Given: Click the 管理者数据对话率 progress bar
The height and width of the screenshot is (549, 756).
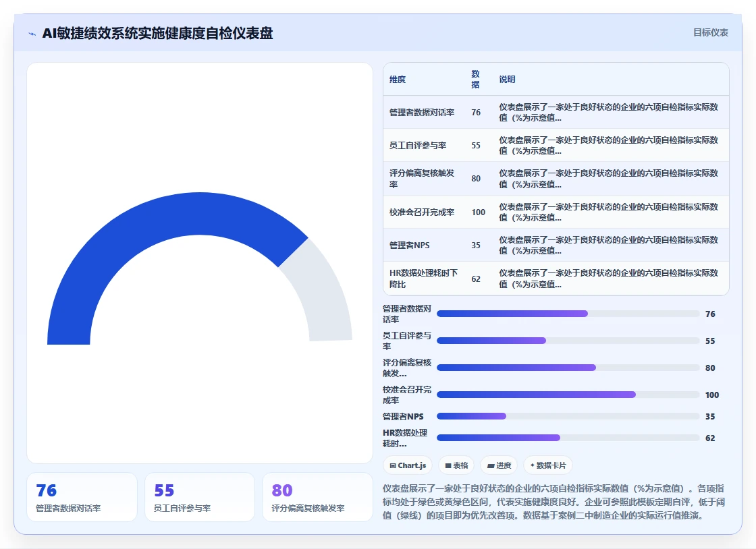Looking at the screenshot, I should coord(568,314).
